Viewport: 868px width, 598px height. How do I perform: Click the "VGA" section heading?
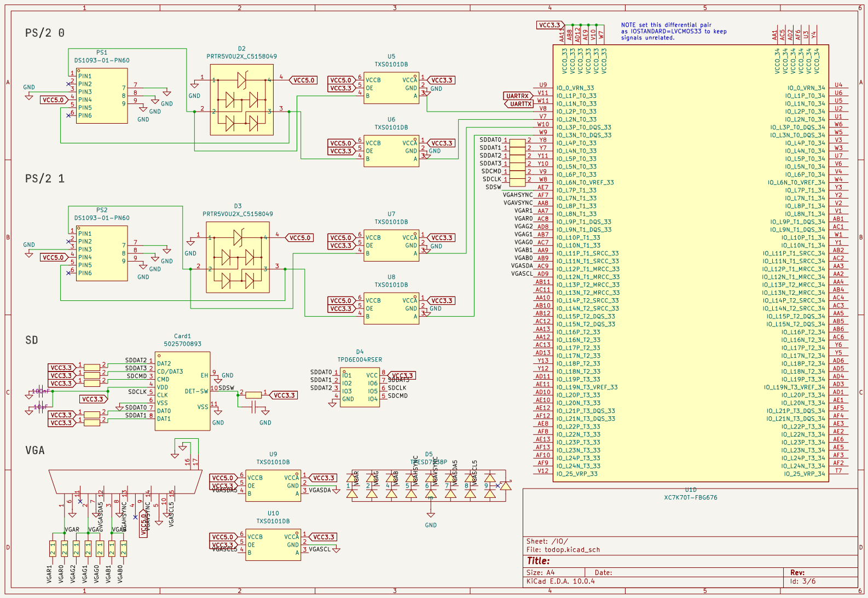(x=35, y=450)
